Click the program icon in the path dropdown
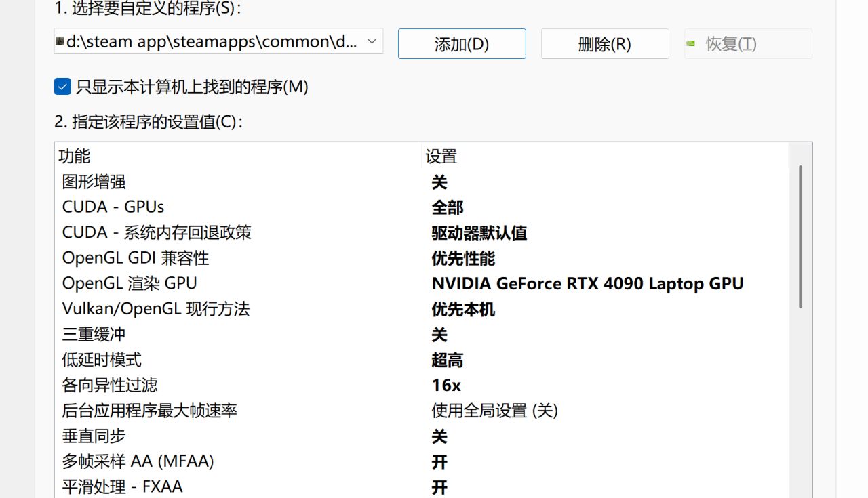 [60, 42]
